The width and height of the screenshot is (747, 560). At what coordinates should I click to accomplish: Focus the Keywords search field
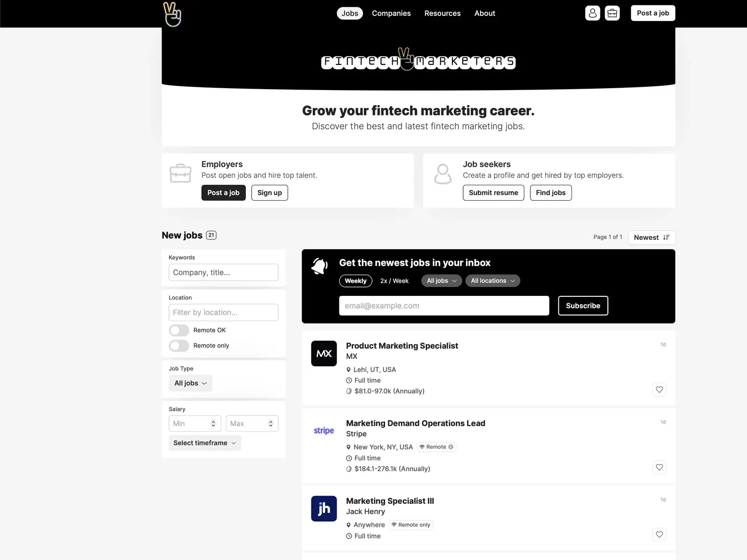click(x=224, y=273)
